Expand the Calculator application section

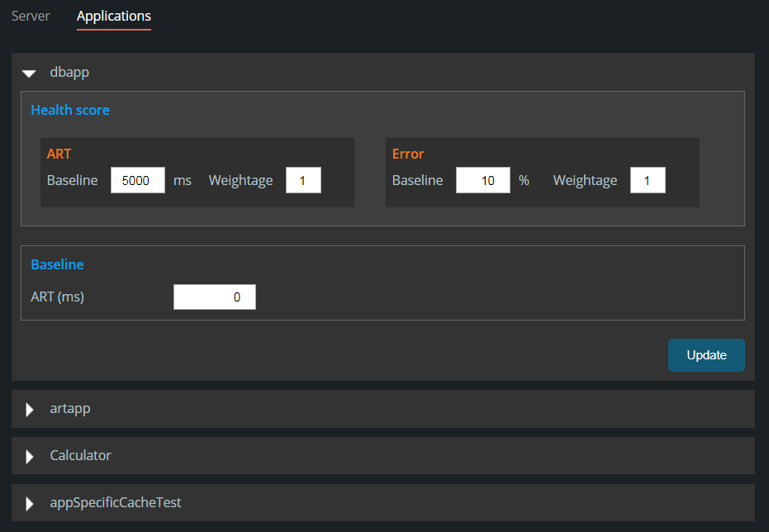click(80, 455)
